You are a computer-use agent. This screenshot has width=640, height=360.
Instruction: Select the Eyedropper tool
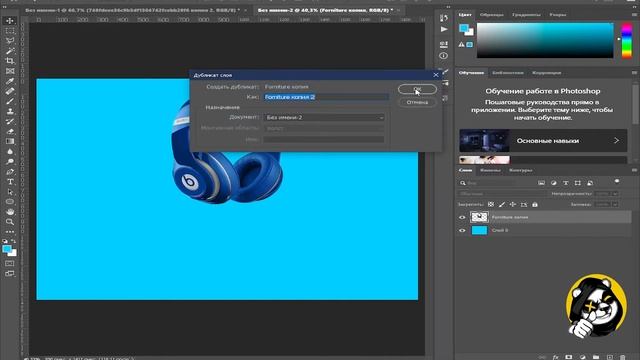(10, 81)
